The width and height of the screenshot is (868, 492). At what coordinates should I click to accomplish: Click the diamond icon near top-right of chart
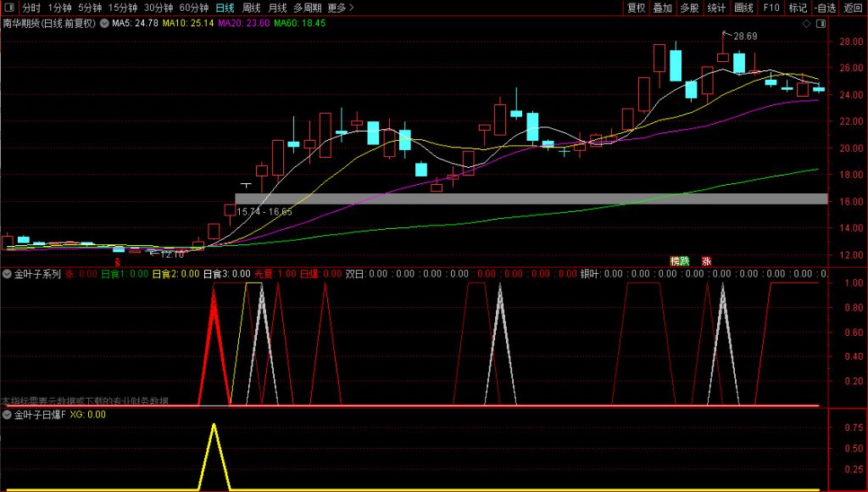click(x=805, y=25)
